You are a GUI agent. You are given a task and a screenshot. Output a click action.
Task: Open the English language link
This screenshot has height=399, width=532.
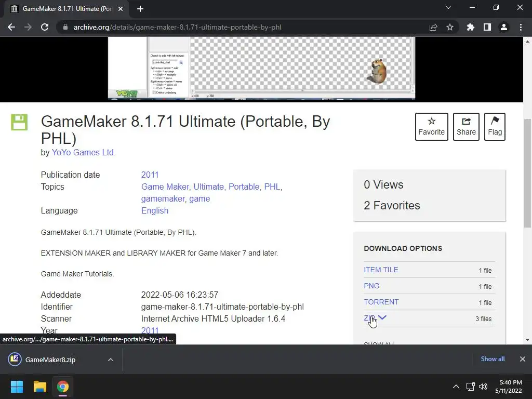tap(155, 211)
